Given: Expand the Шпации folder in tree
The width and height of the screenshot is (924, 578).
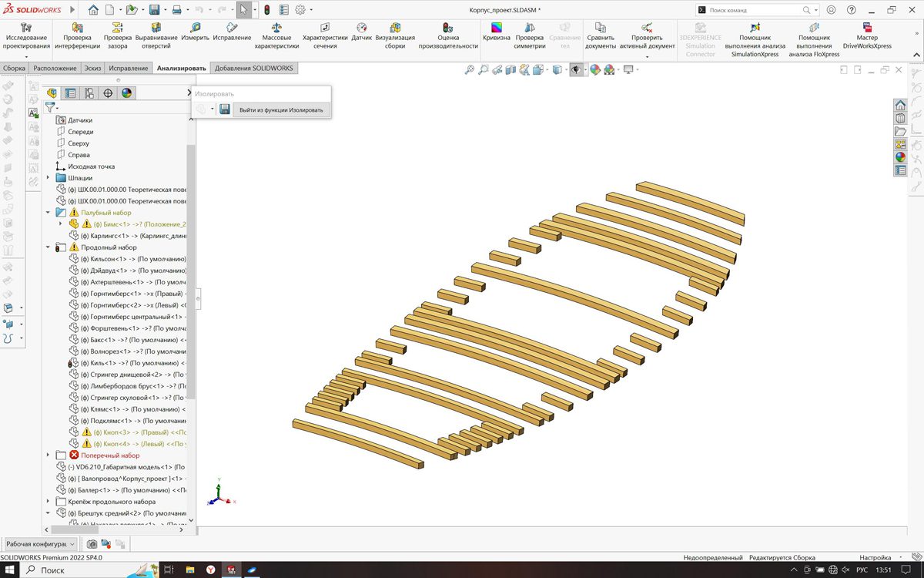Looking at the screenshot, I should pyautogui.click(x=49, y=178).
